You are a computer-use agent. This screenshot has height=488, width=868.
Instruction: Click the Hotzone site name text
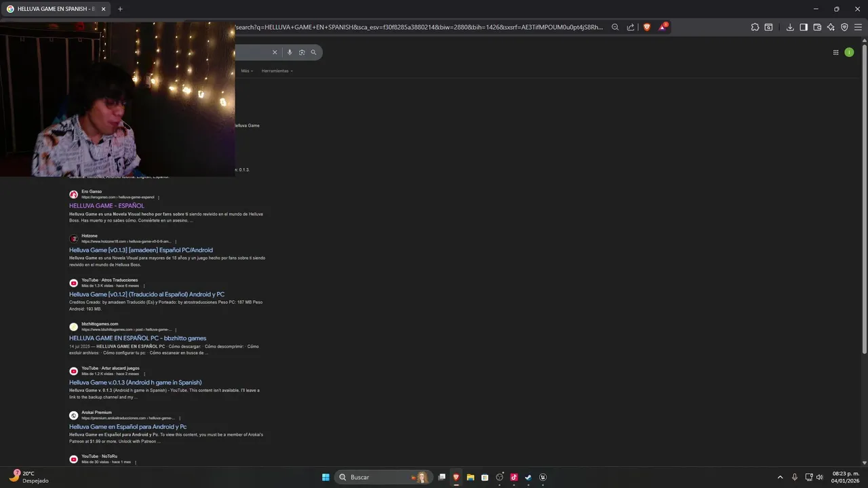click(90, 236)
